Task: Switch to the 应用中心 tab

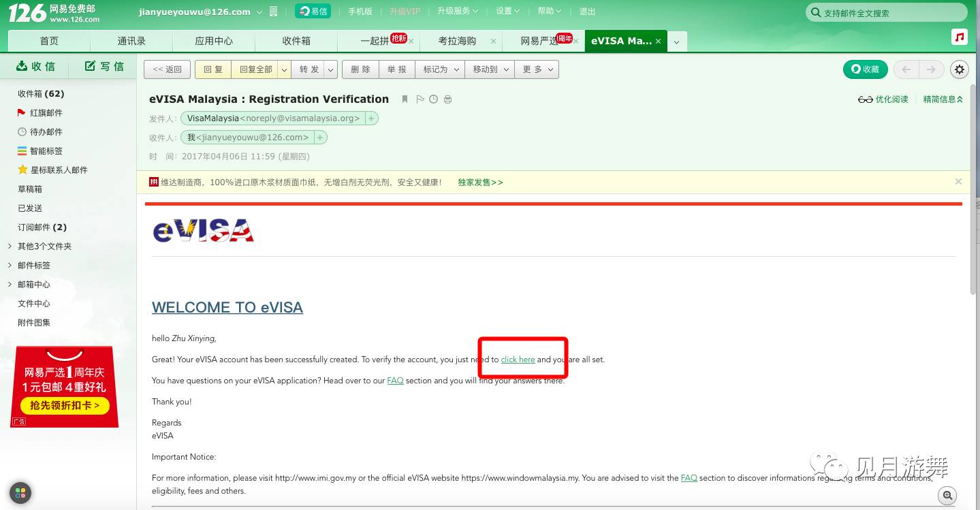Action: (x=214, y=41)
